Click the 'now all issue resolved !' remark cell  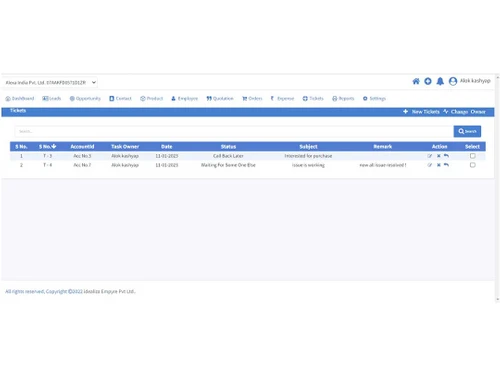(383, 165)
